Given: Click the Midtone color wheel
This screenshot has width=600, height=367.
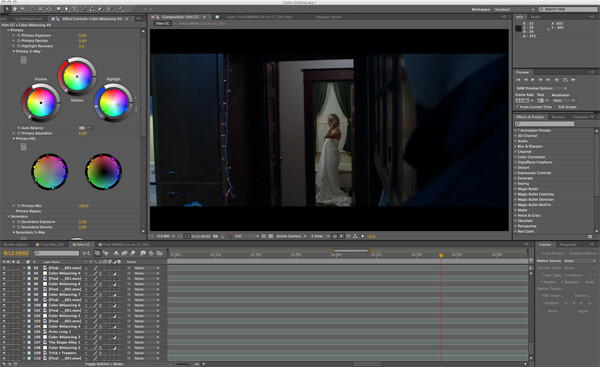Looking at the screenshot, I should click(x=77, y=76).
